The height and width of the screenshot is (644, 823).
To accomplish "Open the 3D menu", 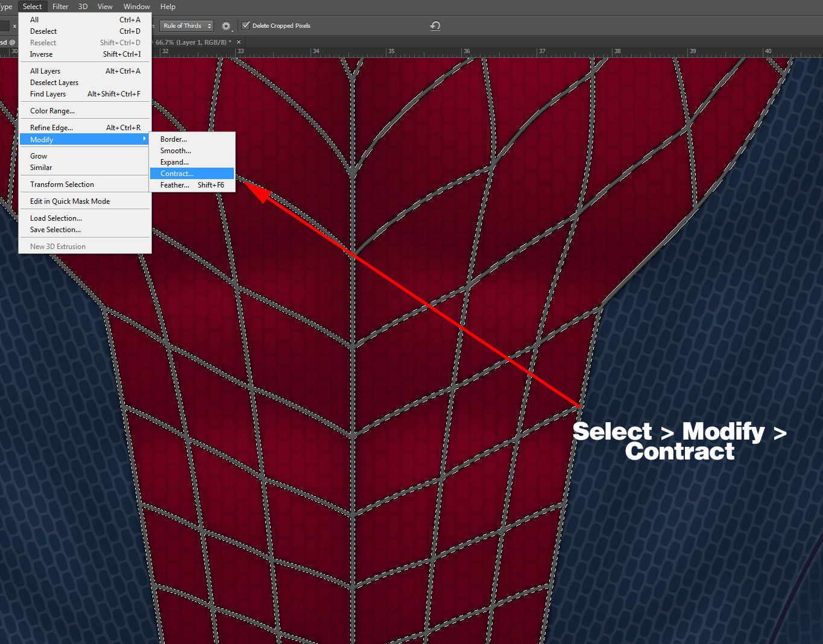I will click(x=83, y=7).
